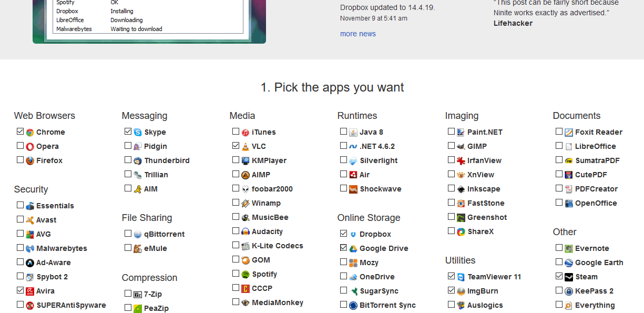The width and height of the screenshot is (644, 313).
Task: Uncheck the VLC checkbox
Action: coord(236,146)
